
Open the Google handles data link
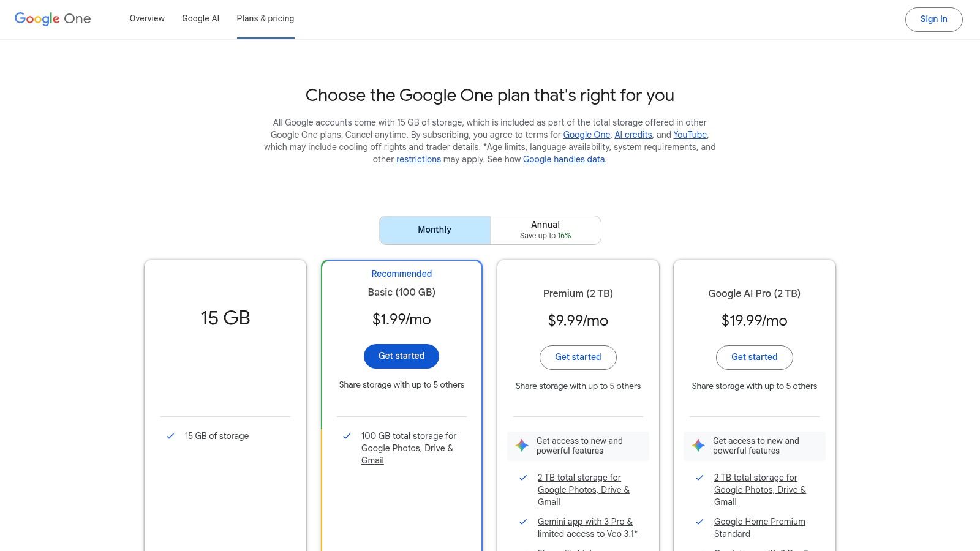pos(563,159)
